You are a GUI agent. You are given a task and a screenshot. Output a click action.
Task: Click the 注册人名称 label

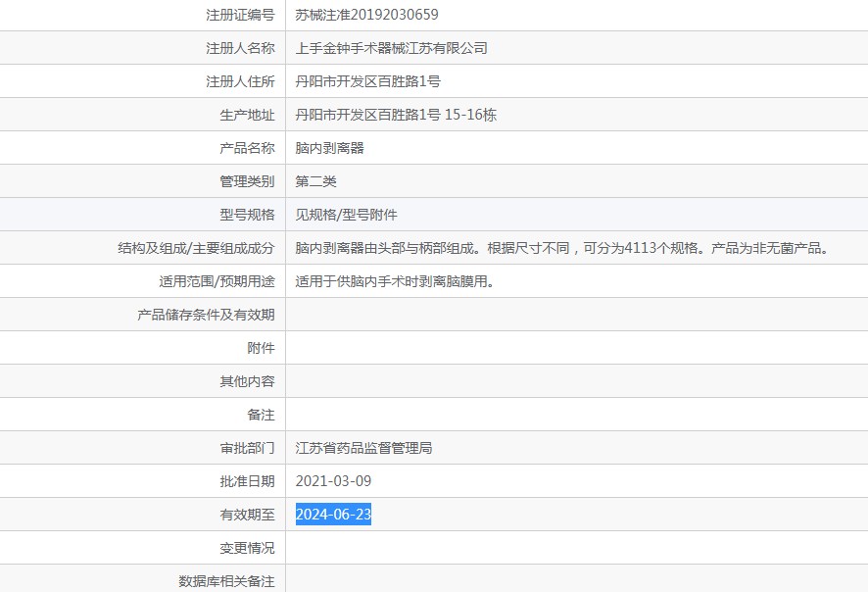point(240,48)
